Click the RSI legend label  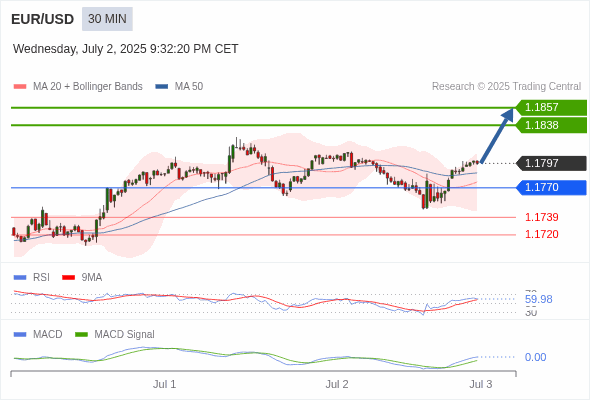point(41,278)
